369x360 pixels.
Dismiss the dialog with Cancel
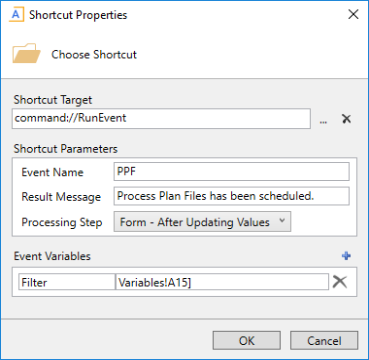tap(324, 341)
